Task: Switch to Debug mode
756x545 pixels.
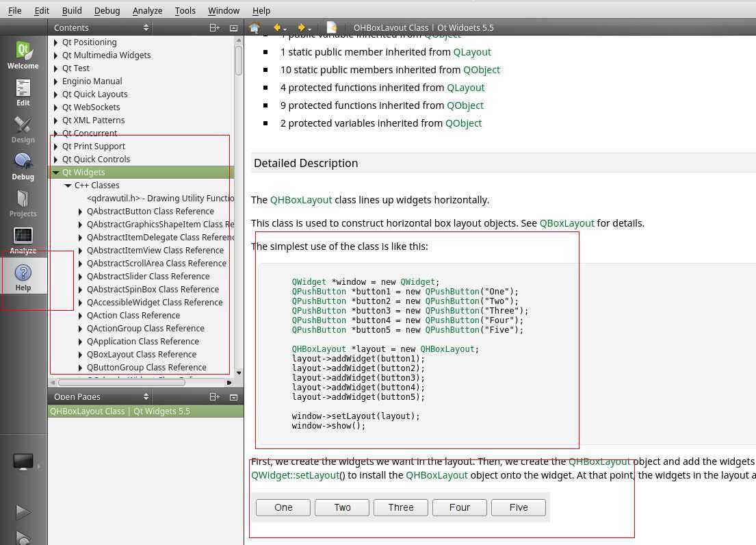Action: point(23,167)
